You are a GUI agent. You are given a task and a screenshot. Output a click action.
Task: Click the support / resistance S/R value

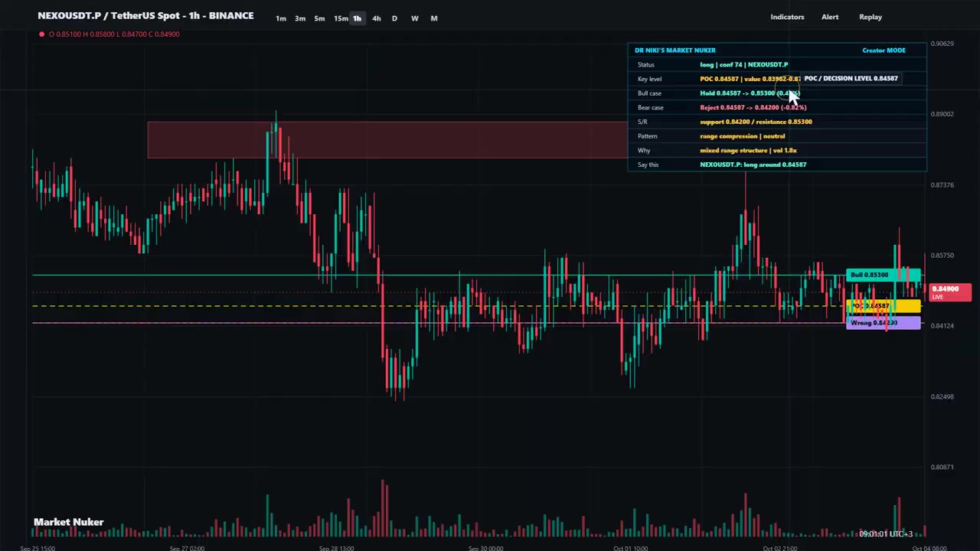[756, 122]
